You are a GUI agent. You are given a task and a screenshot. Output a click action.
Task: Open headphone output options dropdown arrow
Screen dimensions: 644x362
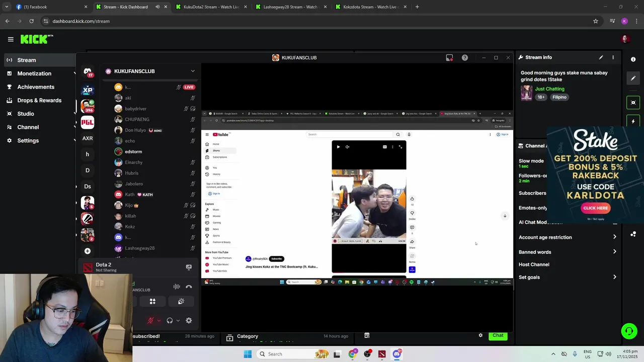[x=178, y=321]
